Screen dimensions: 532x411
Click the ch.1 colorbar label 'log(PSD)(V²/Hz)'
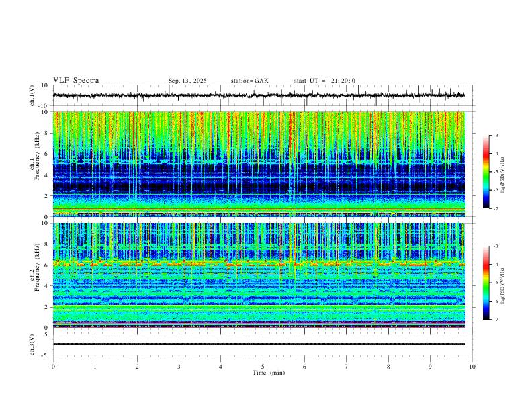(x=502, y=175)
